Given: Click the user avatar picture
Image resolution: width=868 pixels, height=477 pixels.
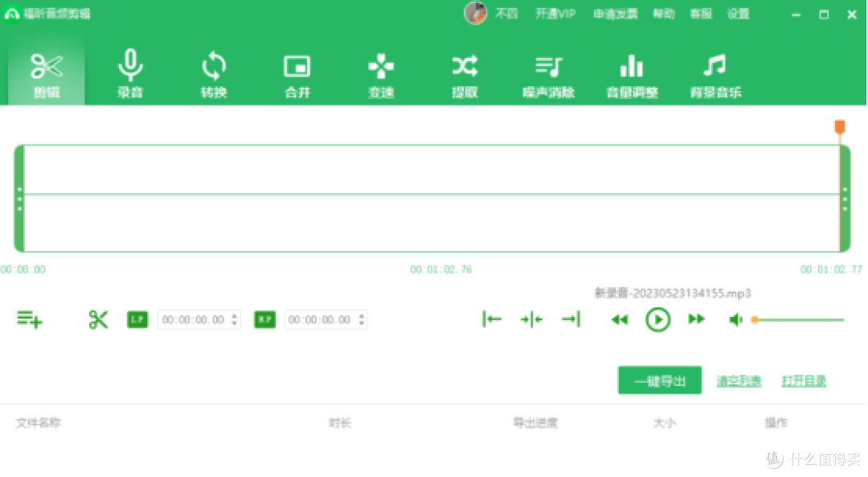Looking at the screenshot, I should pos(475,13).
